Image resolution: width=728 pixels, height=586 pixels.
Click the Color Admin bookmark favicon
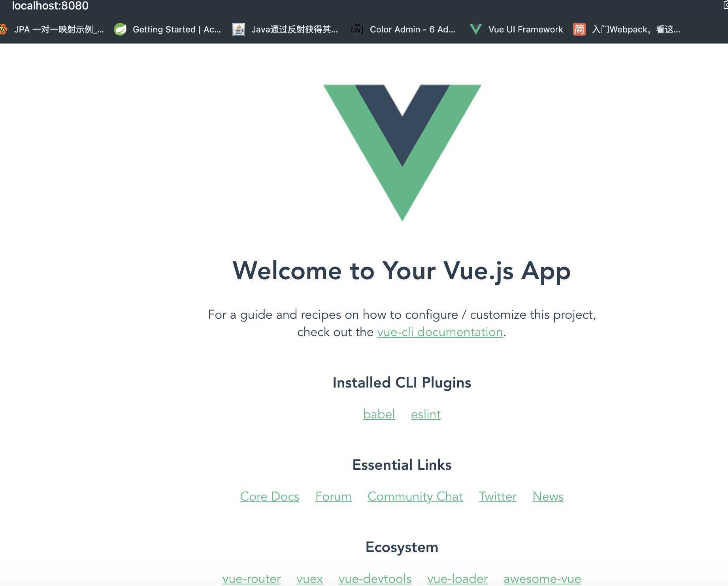pyautogui.click(x=357, y=29)
